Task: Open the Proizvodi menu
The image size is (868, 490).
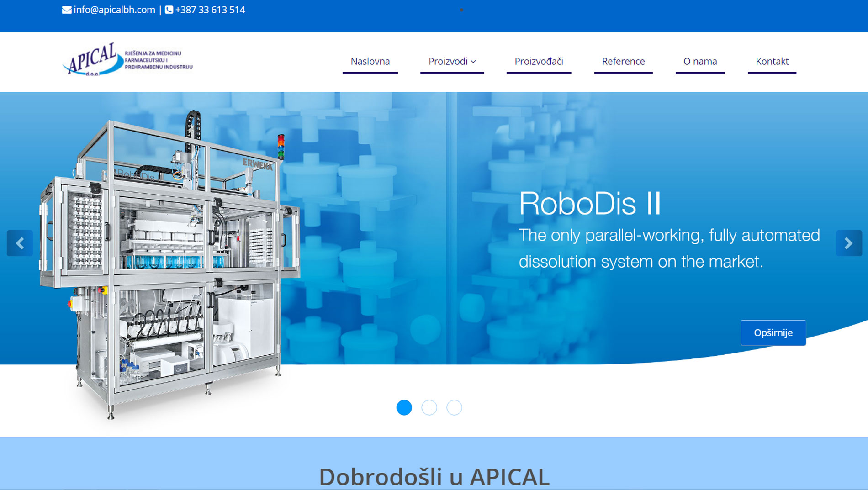Action: click(448, 61)
